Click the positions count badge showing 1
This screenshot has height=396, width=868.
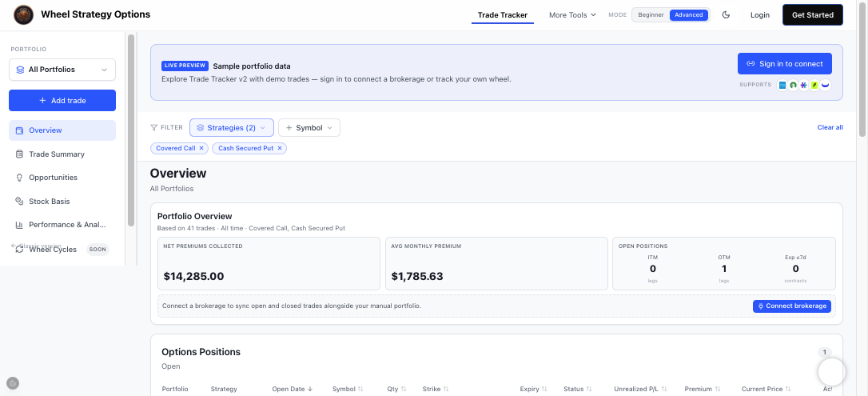(x=824, y=352)
